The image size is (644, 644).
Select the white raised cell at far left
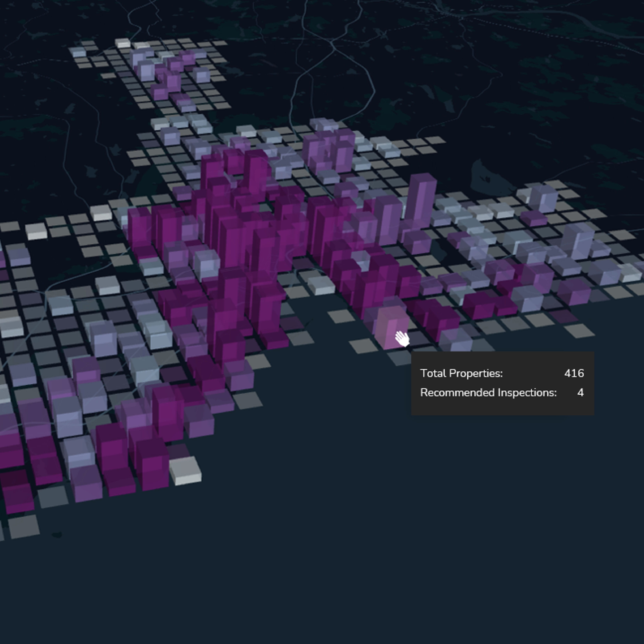(x=36, y=231)
